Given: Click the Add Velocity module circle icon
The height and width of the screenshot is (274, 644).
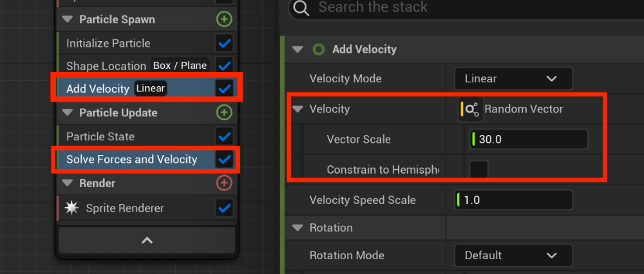Looking at the screenshot, I should coord(318,50).
